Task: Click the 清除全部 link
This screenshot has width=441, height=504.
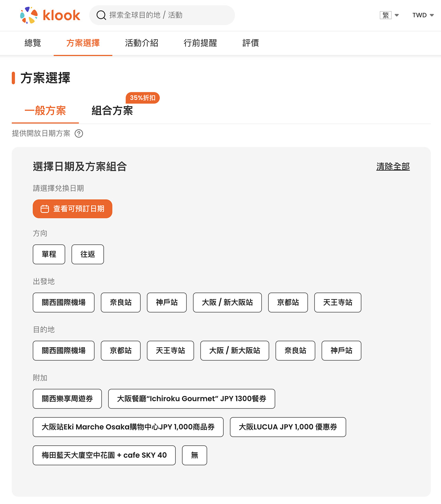Action: point(393,167)
